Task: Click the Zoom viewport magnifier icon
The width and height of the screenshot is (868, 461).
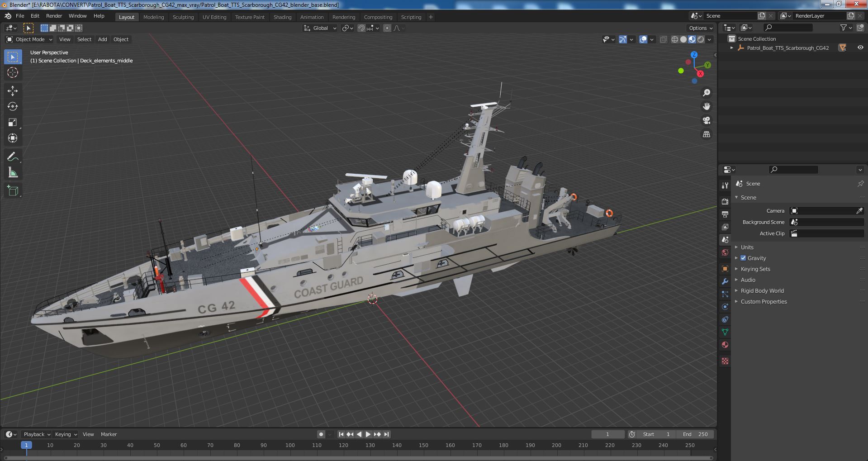Action: 706,93
